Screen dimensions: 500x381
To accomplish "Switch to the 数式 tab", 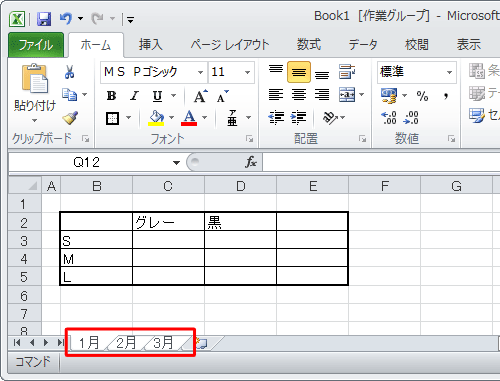I will 309,45.
